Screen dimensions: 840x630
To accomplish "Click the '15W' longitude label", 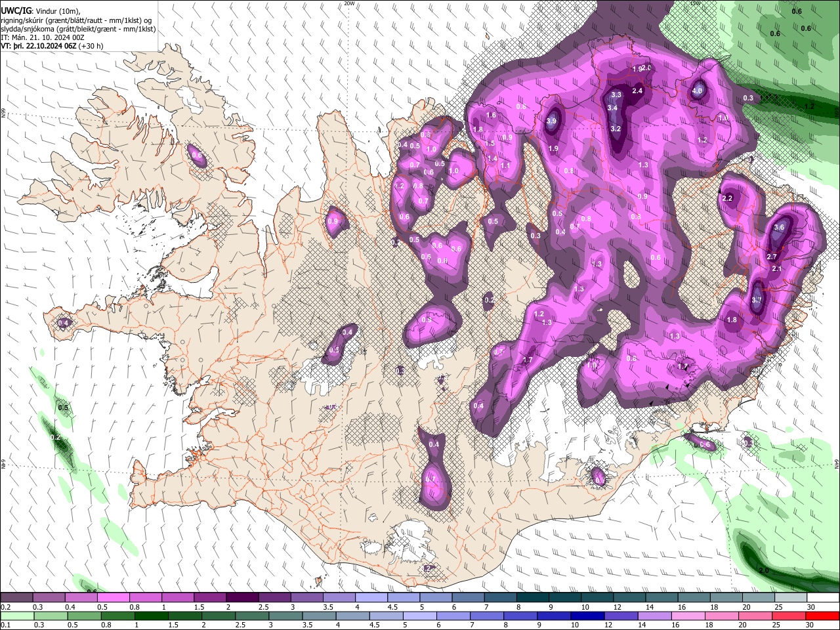I will point(696,3).
